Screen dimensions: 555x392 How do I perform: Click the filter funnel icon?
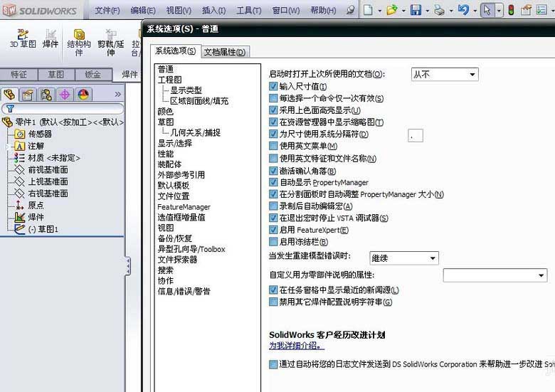tap(10, 109)
